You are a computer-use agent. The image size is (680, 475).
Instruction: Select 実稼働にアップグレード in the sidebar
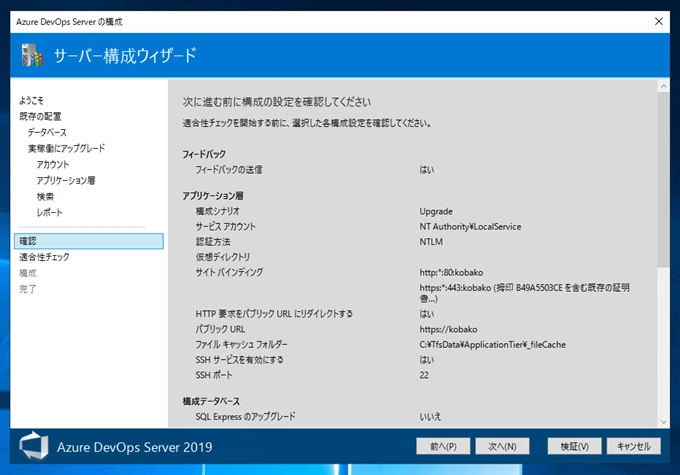[66, 148]
